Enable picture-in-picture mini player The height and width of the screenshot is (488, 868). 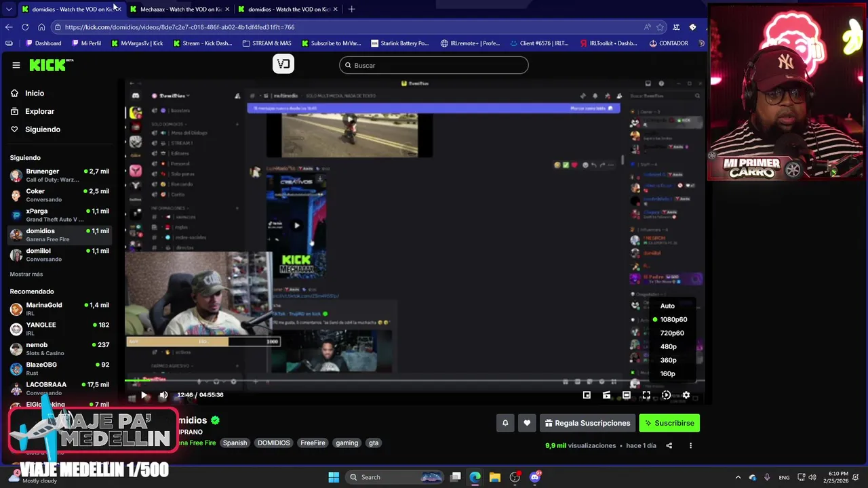587,395
